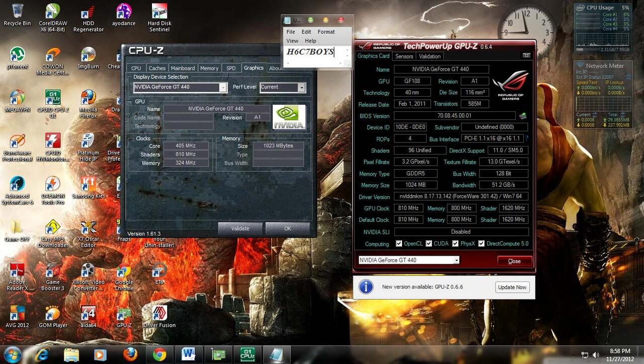Open Samsung Kies desktop shortcut

[88, 187]
